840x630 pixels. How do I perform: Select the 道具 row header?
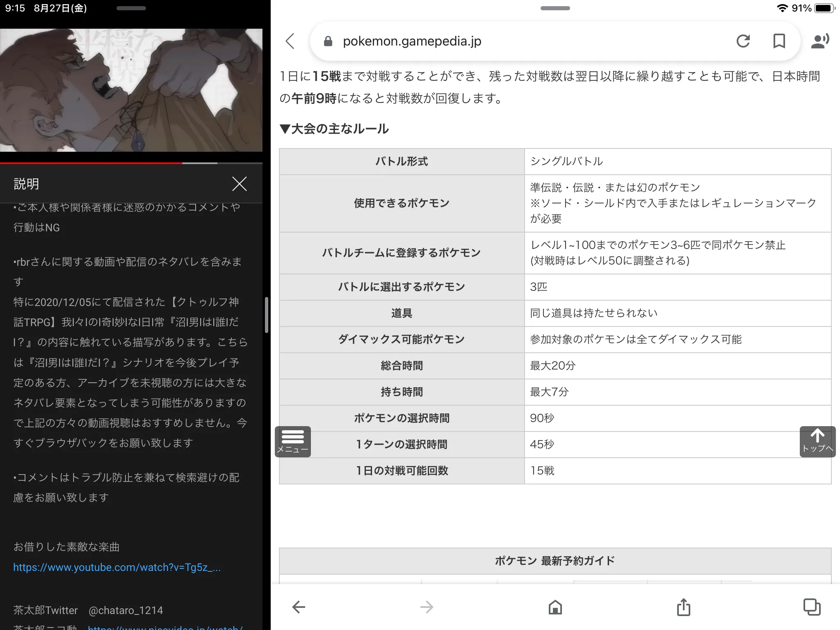click(x=402, y=313)
